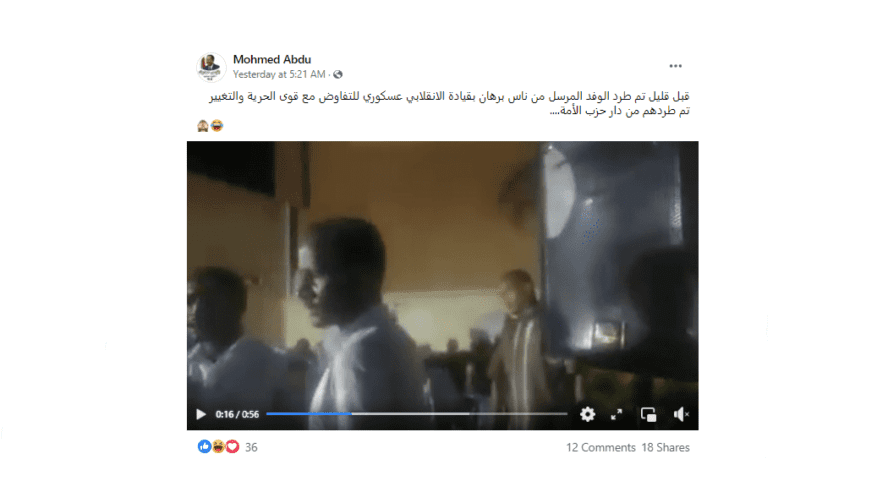This screenshot has width=888, height=481.
Task: Click Mohmed Abdu profile picture
Action: (211, 67)
